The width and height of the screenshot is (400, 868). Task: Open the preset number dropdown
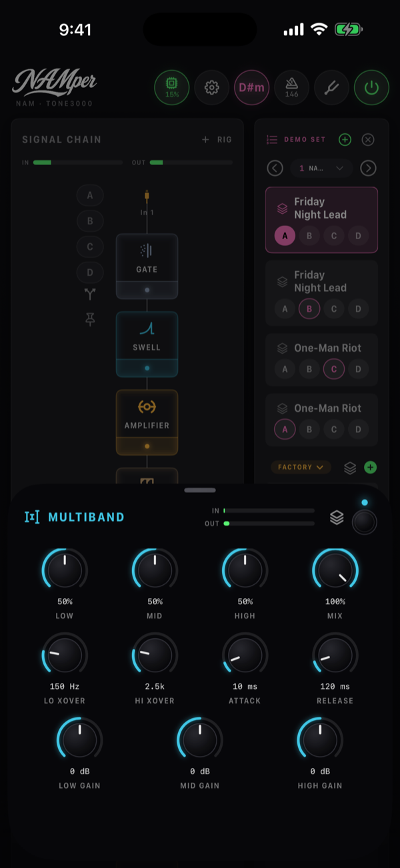tap(321, 168)
